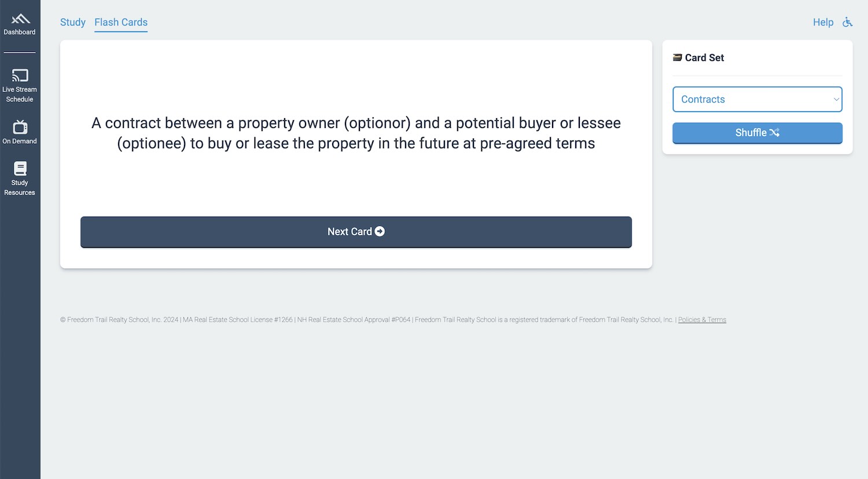Click the dark sidebar background area

20,348
